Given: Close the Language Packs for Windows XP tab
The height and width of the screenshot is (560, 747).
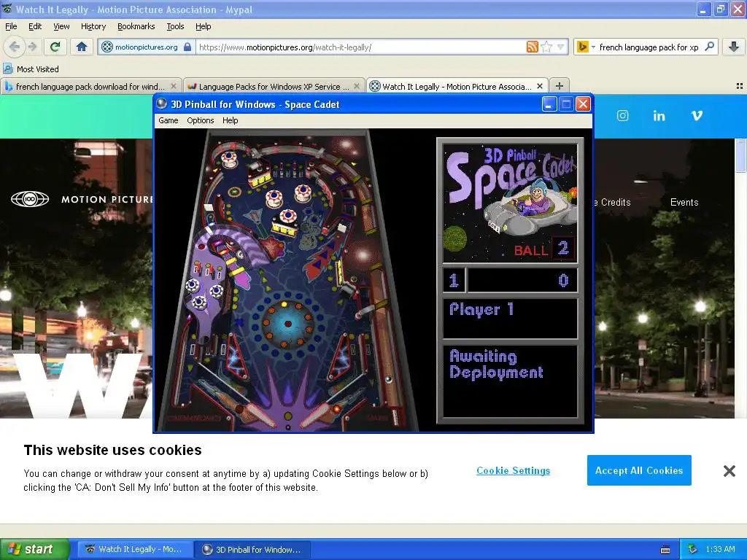Looking at the screenshot, I should pos(356,86).
